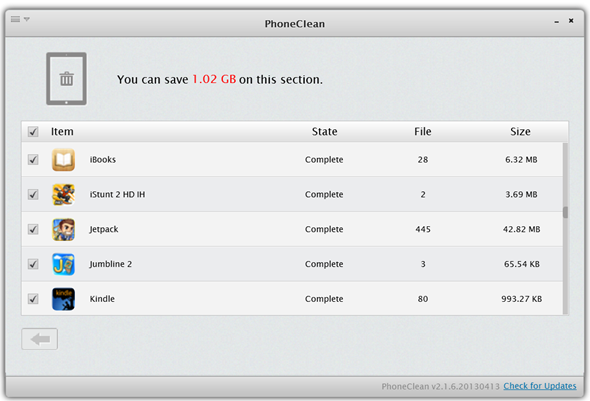Select the Kindle app icon
The width and height of the screenshot is (590, 401).
tap(63, 299)
